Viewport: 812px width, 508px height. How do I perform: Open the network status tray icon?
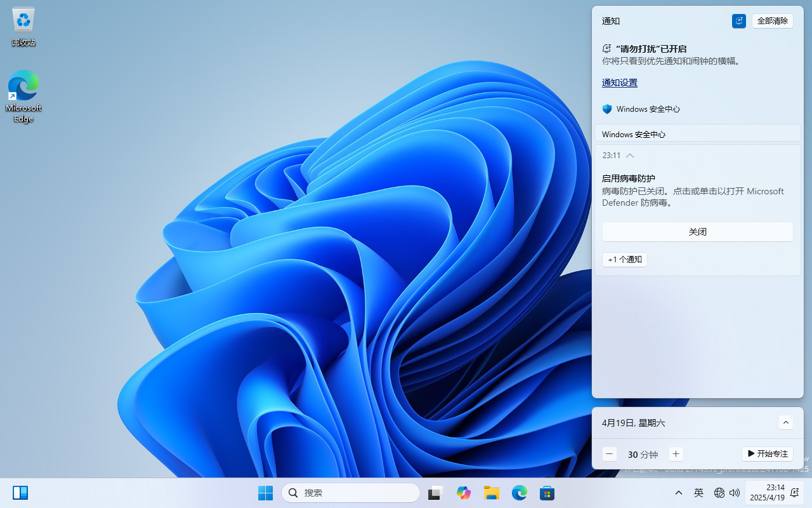(719, 493)
